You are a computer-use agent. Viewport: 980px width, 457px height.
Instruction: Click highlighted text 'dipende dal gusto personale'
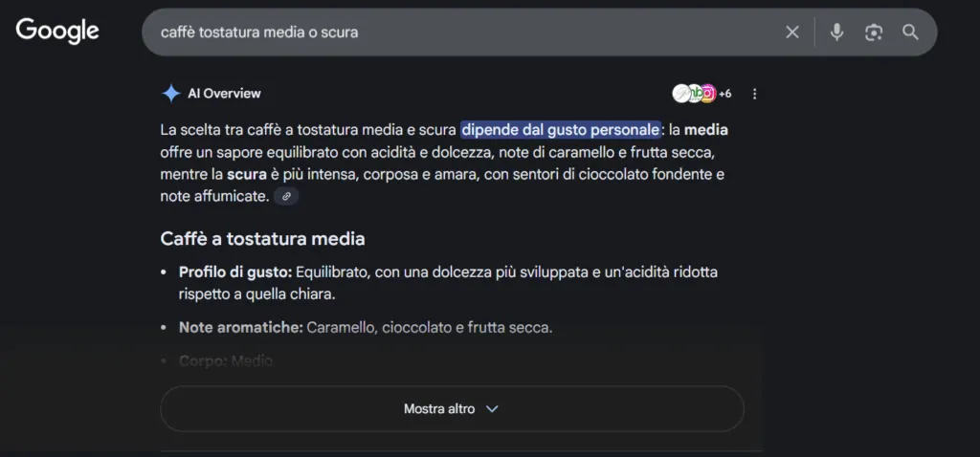561,130
